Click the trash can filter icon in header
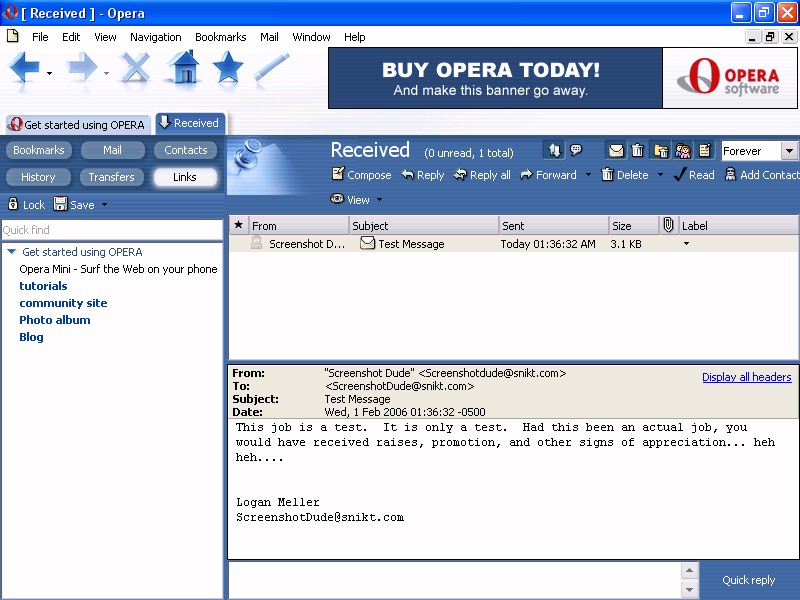Screen dimensions: 800x600 [638, 151]
